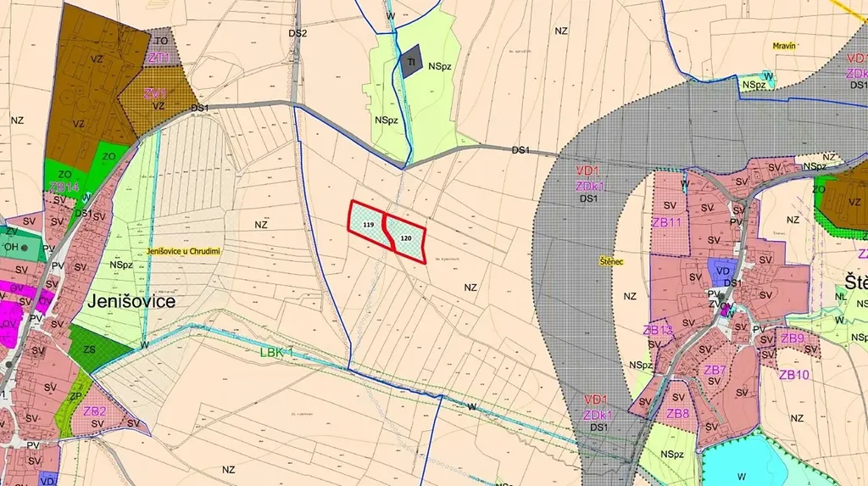Click the ZB8 development zone
The image size is (868, 486).
tap(677, 413)
